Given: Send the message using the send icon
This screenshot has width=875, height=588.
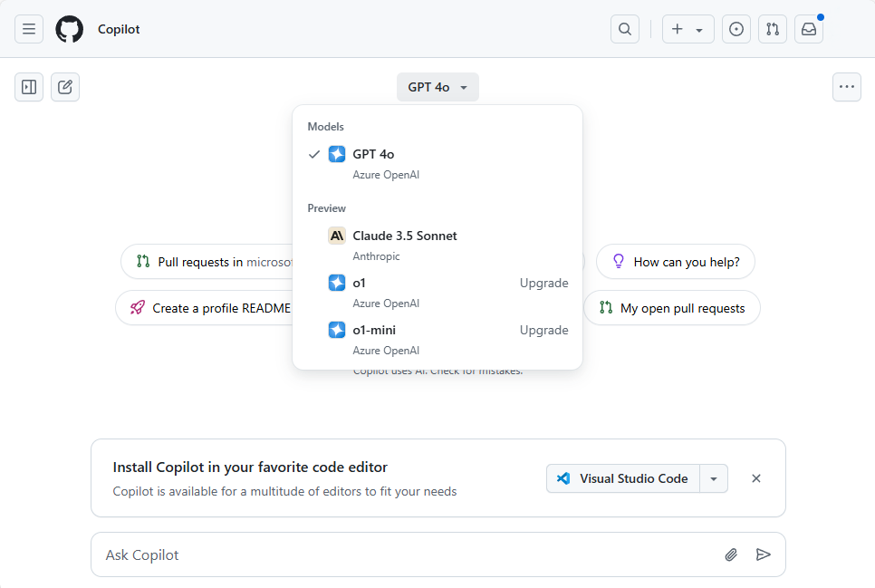Looking at the screenshot, I should point(764,554).
